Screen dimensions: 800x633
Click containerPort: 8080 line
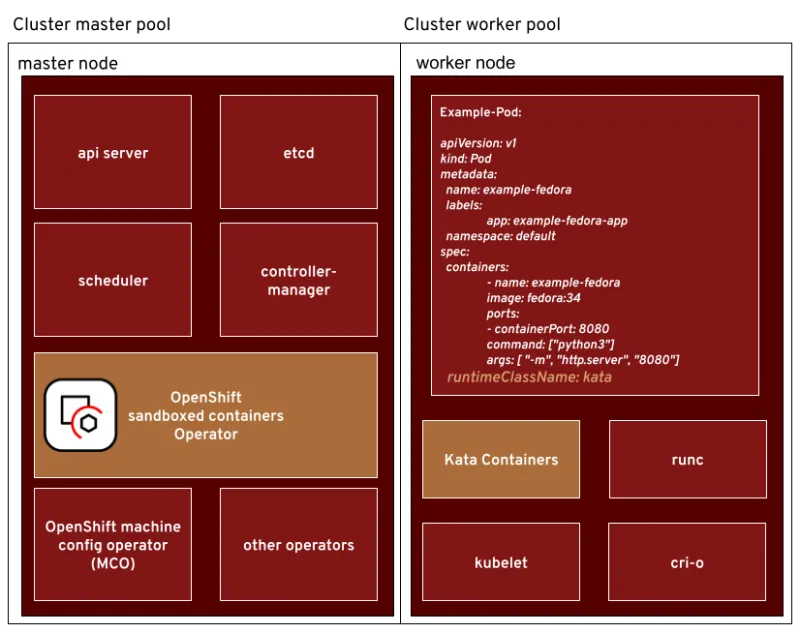pos(548,328)
